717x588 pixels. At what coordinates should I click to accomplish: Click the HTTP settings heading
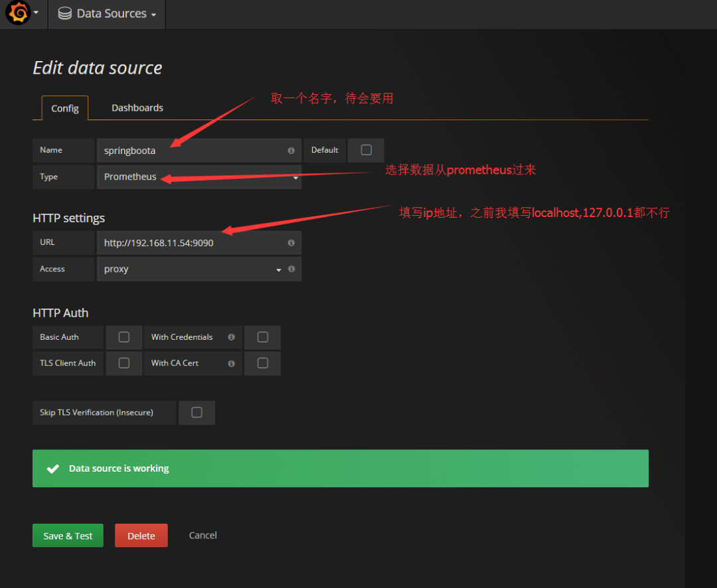[68, 218]
